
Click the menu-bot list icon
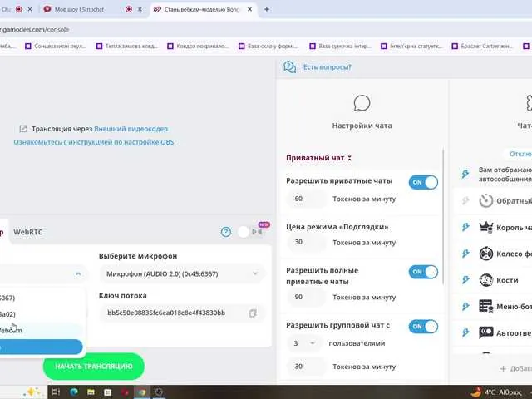click(x=465, y=307)
